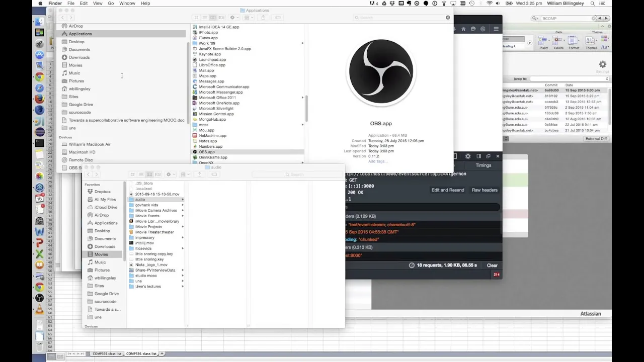Launch Google Chrome from the Dock

tap(40, 76)
